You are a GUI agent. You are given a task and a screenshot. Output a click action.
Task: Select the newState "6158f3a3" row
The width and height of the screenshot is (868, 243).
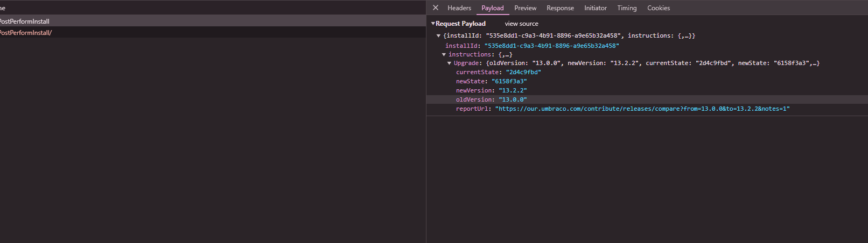pos(647,81)
